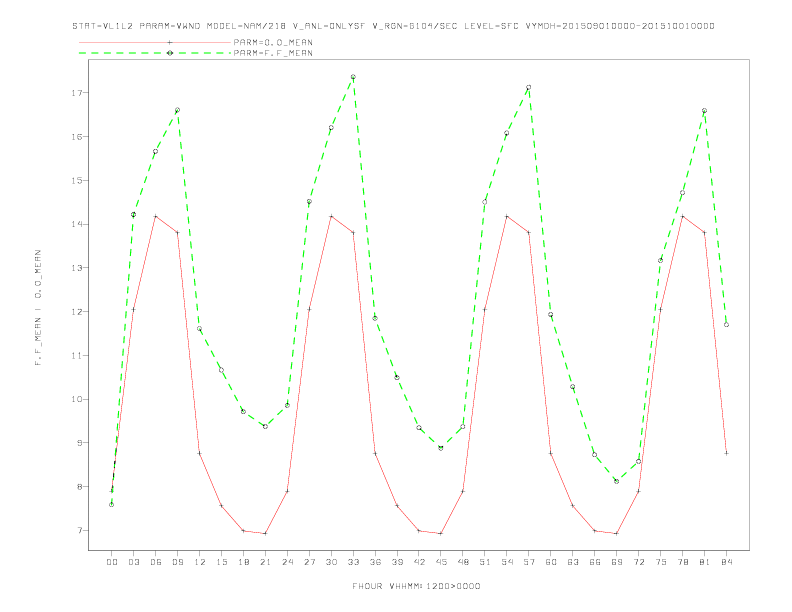Viewport: 792px width, 612px height.
Task: Click the x-axis tick label 78
Action: click(x=682, y=562)
